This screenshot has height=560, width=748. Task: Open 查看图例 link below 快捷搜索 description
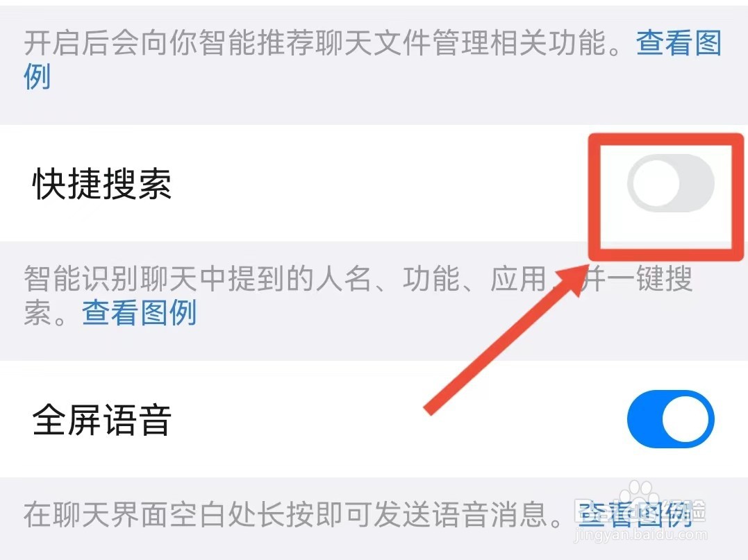pos(140,313)
